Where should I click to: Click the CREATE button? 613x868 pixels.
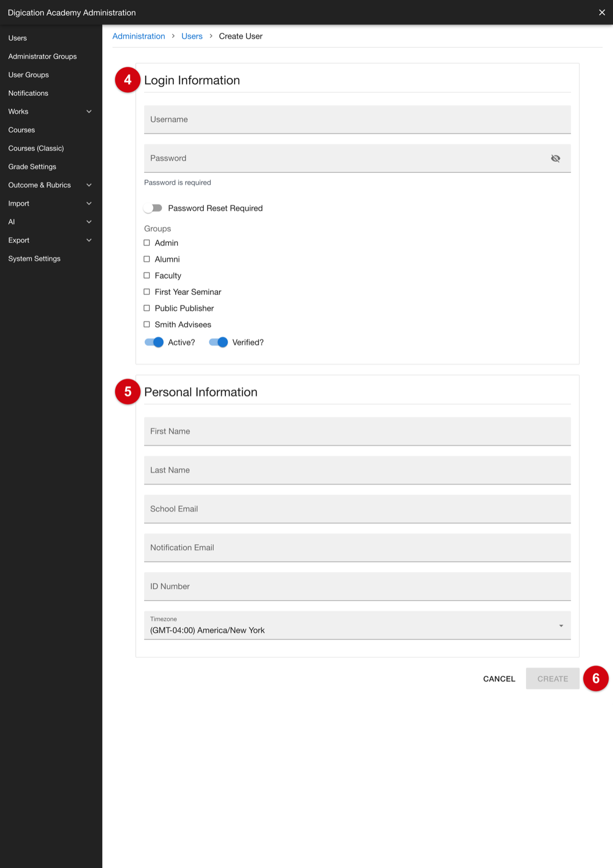coord(553,678)
